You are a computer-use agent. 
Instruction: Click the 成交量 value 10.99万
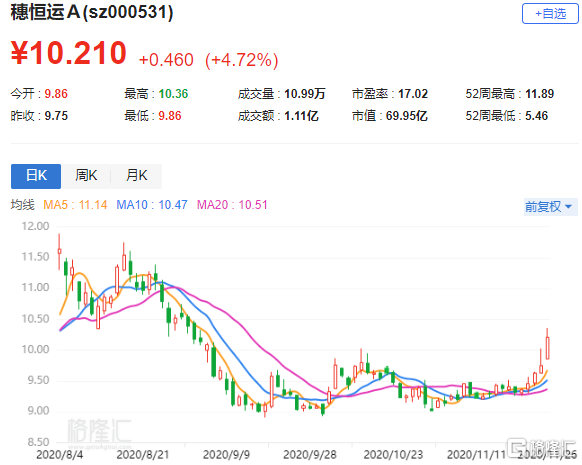305,94
